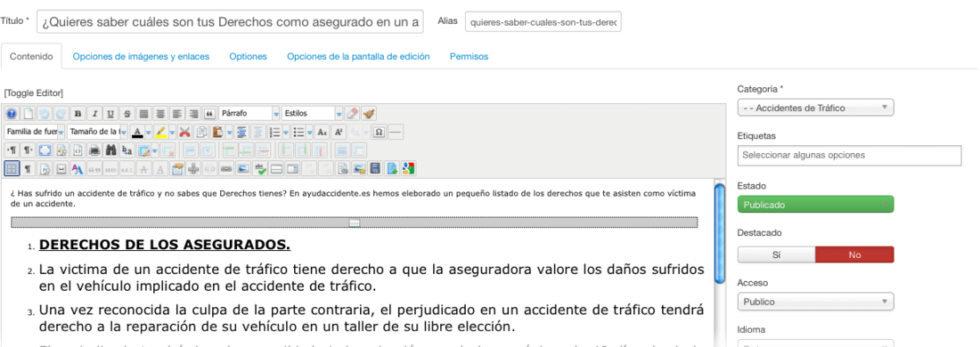
Task: Open Opciones de imágenes y enlaces tab
Action: pyautogui.click(x=142, y=56)
